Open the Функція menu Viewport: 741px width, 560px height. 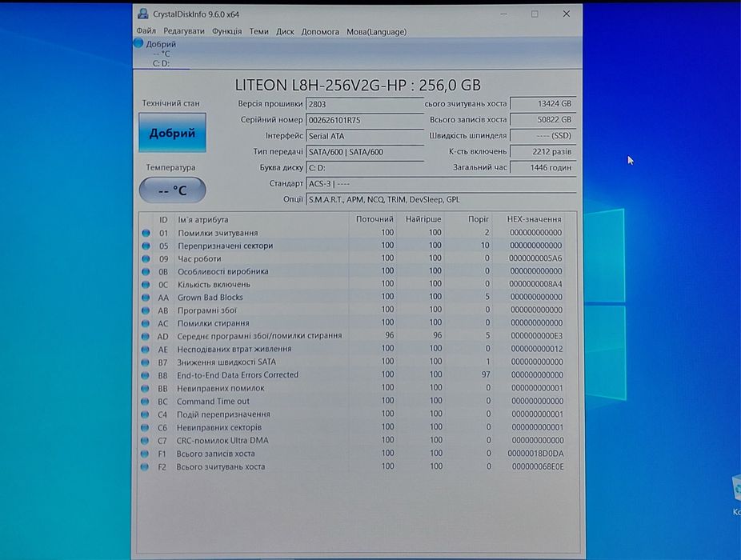[x=226, y=31]
